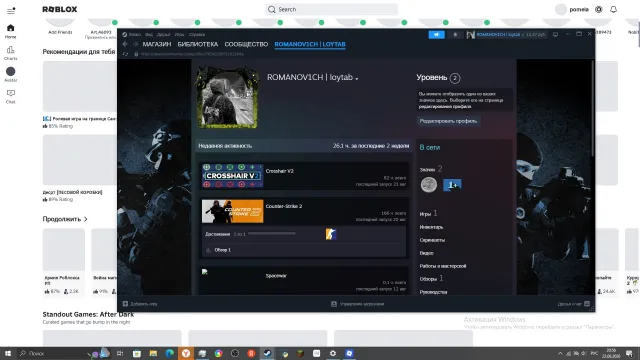The height and width of the screenshot is (360, 640).
Task: Click the profile avatar image
Action: [x=227, y=98]
